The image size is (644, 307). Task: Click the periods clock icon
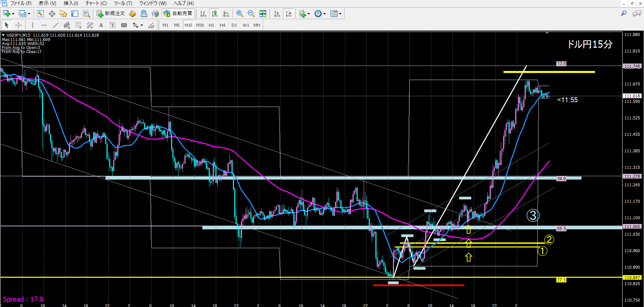point(318,14)
